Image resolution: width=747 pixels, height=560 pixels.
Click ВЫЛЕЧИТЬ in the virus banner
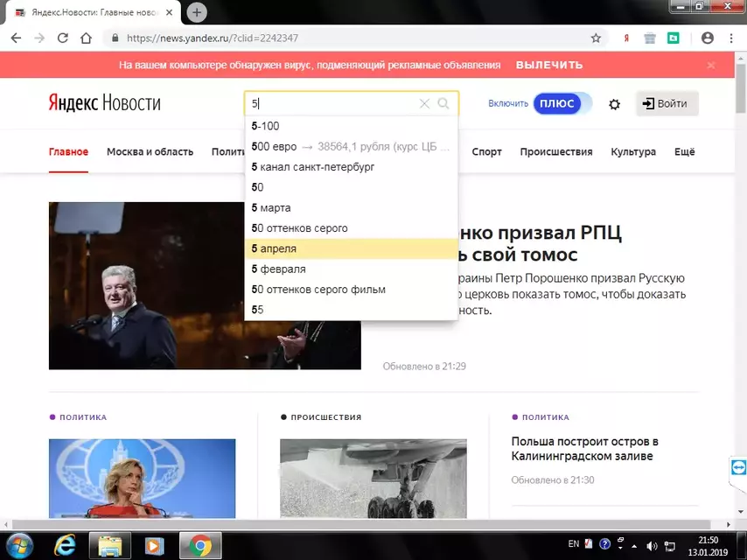pyautogui.click(x=549, y=65)
